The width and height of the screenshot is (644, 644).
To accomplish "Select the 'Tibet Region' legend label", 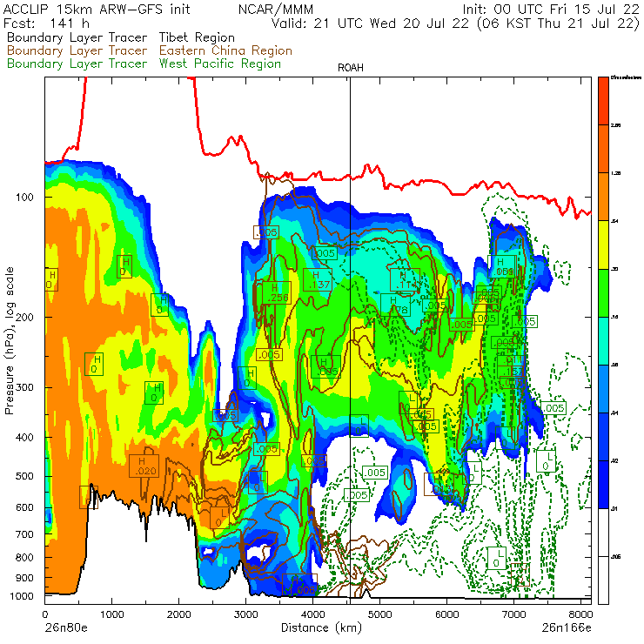I will (197, 37).
